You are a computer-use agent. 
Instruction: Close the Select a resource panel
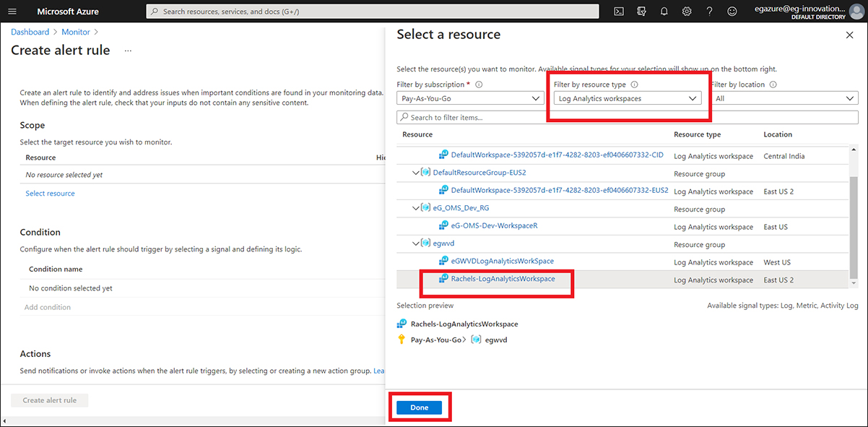click(x=849, y=35)
